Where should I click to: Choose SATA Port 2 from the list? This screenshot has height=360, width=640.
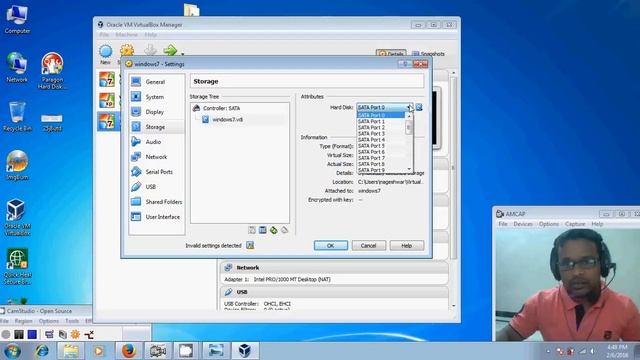381,127
